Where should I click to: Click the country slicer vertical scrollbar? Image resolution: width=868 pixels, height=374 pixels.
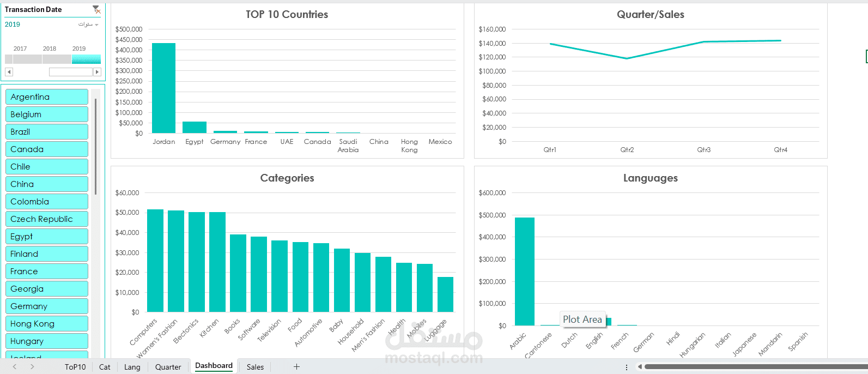click(96, 146)
